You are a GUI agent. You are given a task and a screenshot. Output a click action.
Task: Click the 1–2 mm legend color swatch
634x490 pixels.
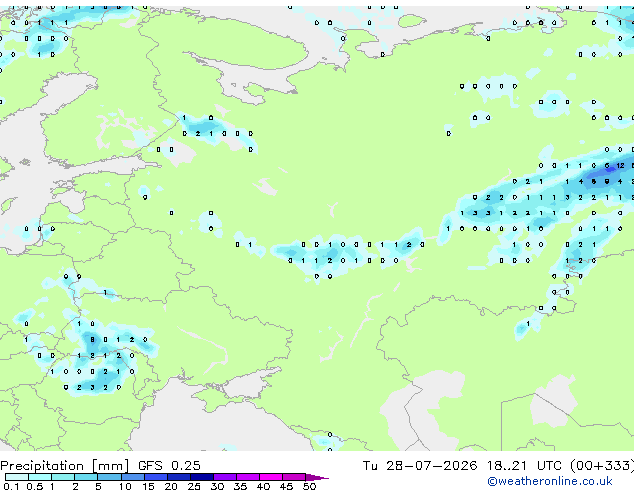click(63, 477)
